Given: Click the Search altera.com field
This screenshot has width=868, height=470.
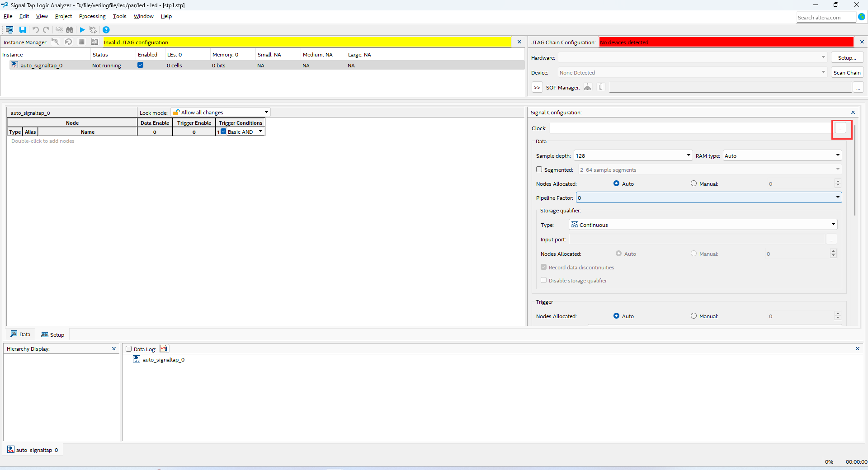Looking at the screenshot, I should (x=826, y=17).
